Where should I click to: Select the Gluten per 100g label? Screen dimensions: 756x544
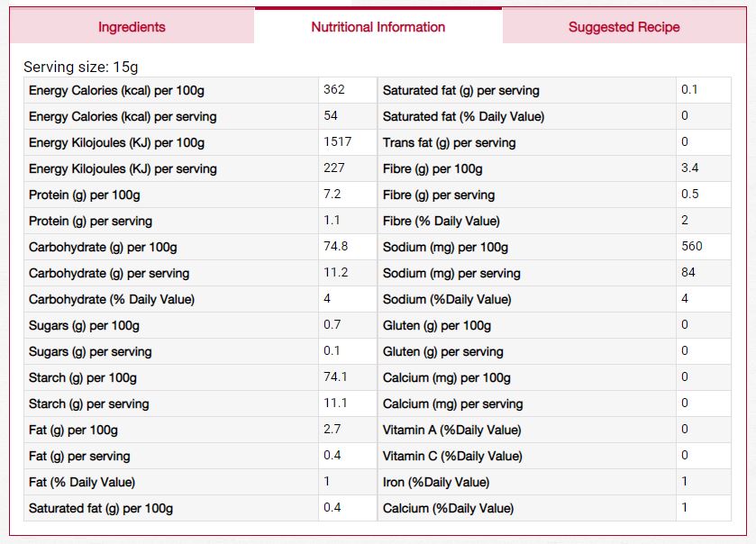click(x=437, y=326)
